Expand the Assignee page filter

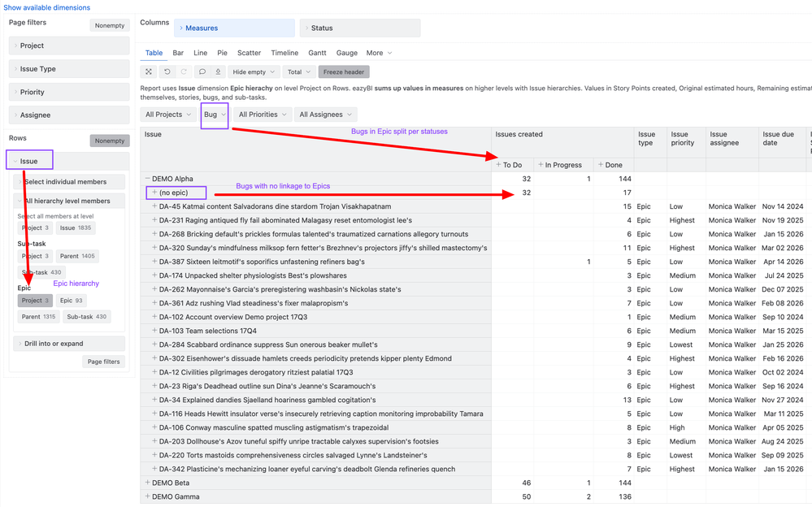point(69,115)
